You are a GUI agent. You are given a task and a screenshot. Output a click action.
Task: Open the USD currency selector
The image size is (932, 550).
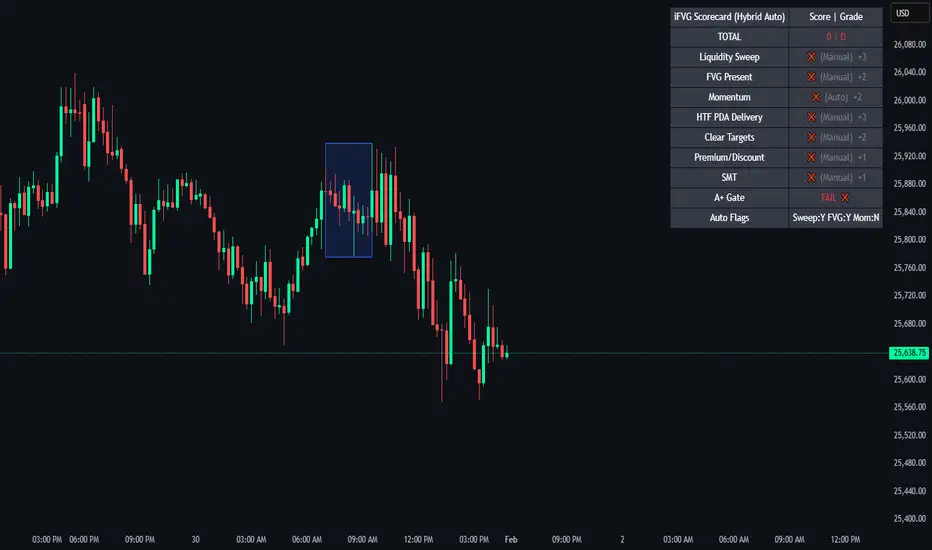click(909, 13)
